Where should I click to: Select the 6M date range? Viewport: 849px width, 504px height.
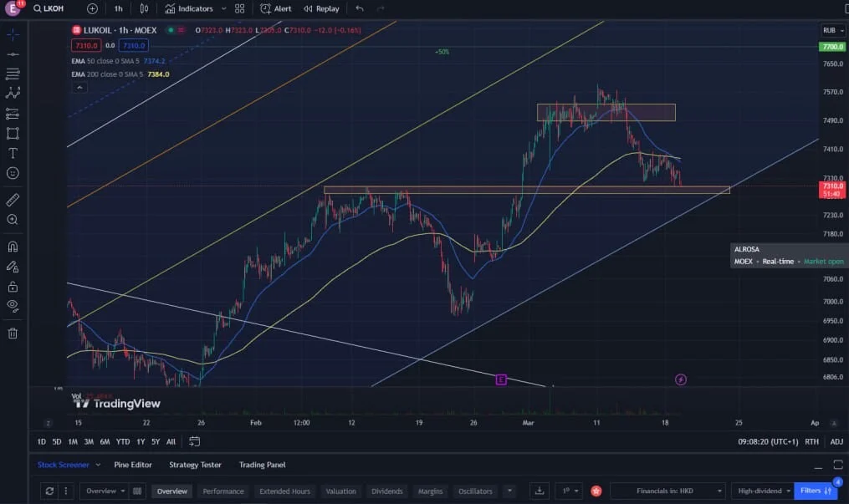point(105,442)
